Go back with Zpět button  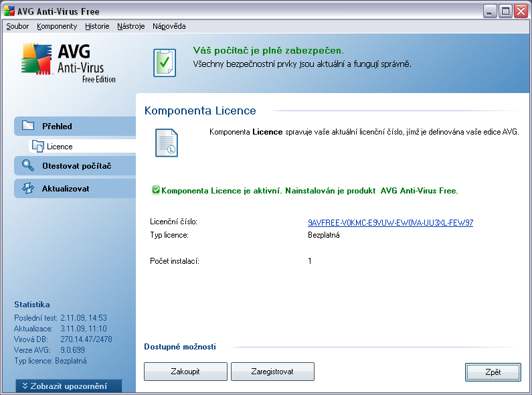pos(493,372)
